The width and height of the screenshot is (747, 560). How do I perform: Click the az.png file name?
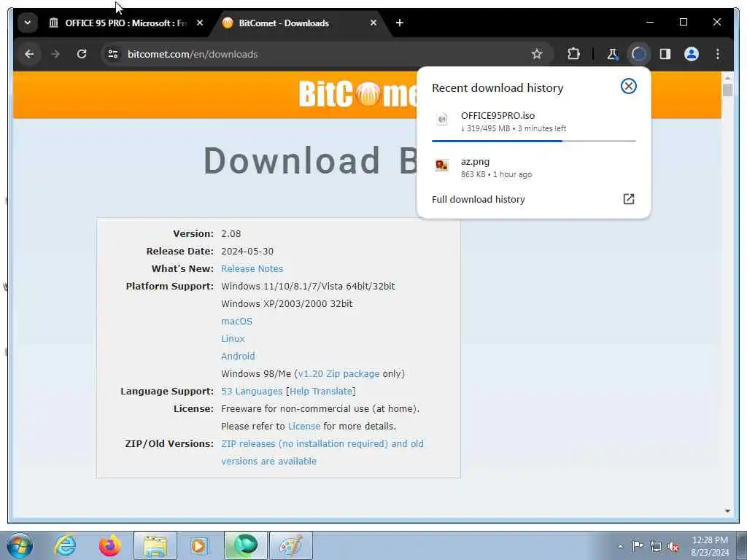[475, 162]
